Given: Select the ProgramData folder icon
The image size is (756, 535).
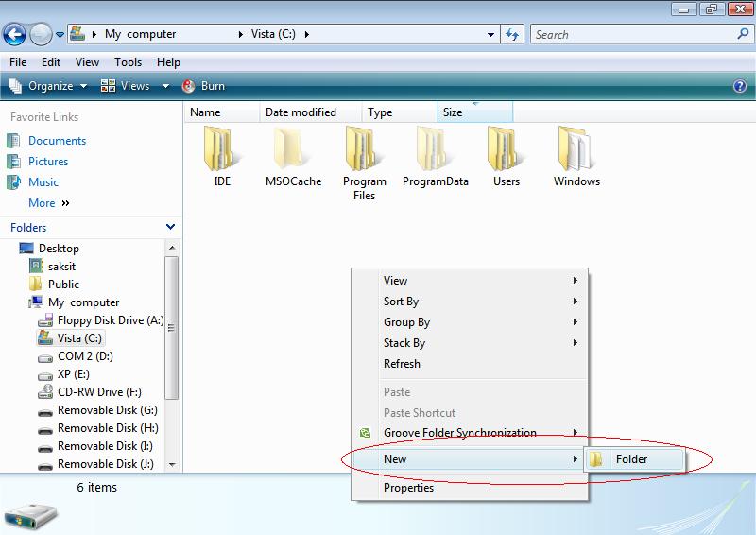Looking at the screenshot, I should (x=436, y=149).
